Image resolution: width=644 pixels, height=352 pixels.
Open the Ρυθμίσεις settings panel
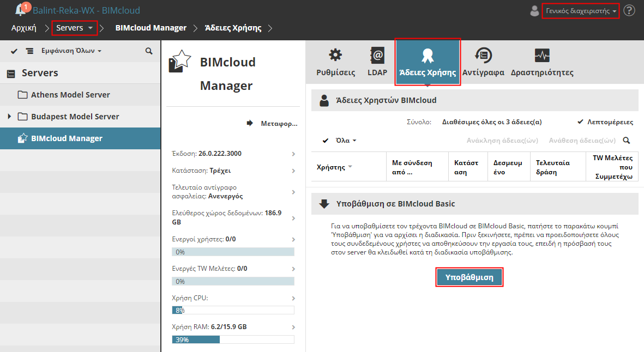334,61
